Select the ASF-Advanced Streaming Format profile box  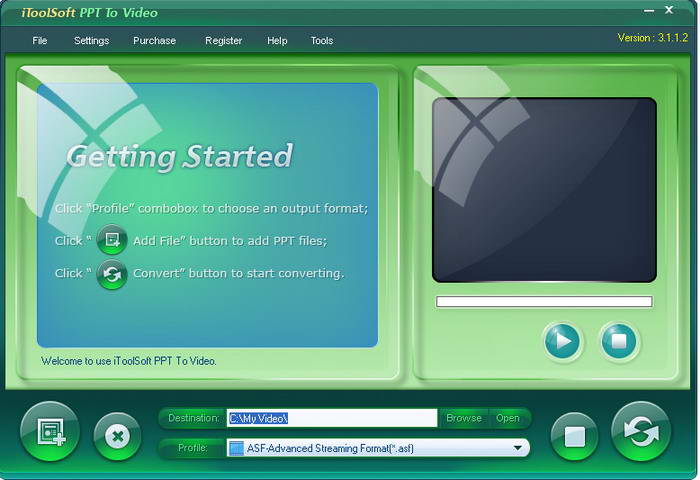coord(378,448)
